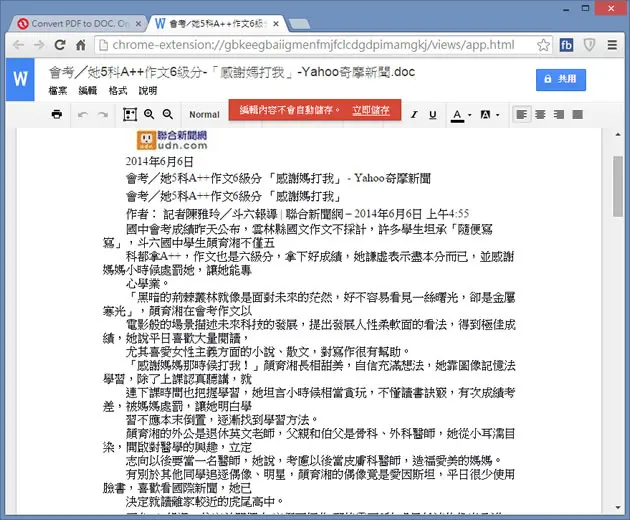The height and width of the screenshot is (520, 630).
Task: Undo the last edit
Action: [83, 115]
